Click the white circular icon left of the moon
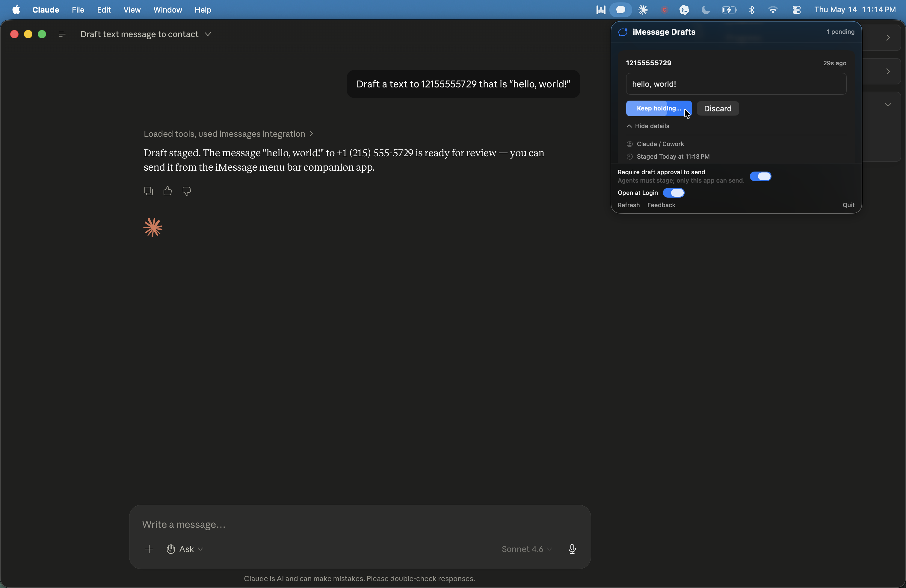 [x=684, y=10]
